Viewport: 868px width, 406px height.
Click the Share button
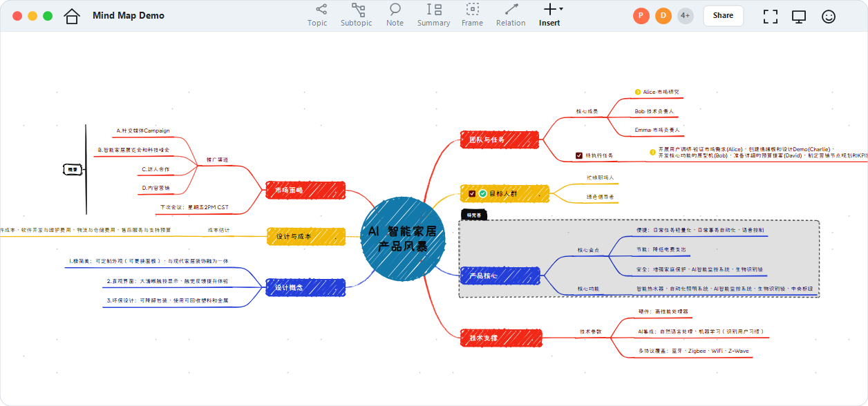pos(724,16)
